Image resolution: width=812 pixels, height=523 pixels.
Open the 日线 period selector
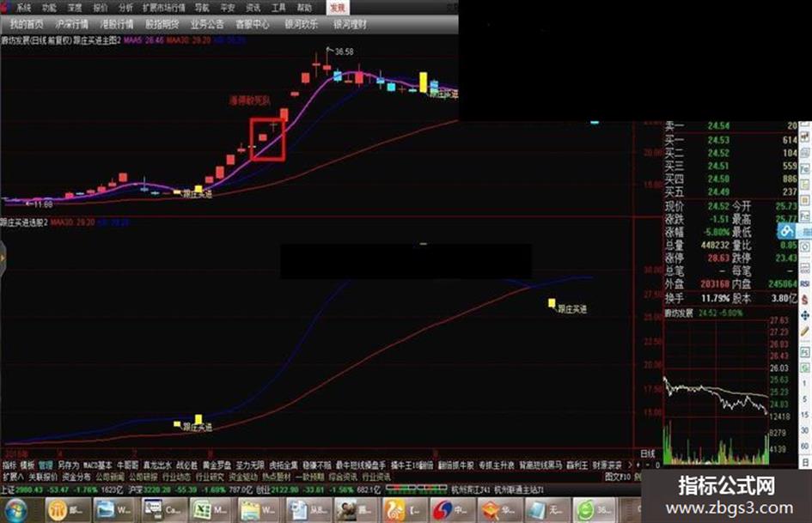tap(647, 453)
